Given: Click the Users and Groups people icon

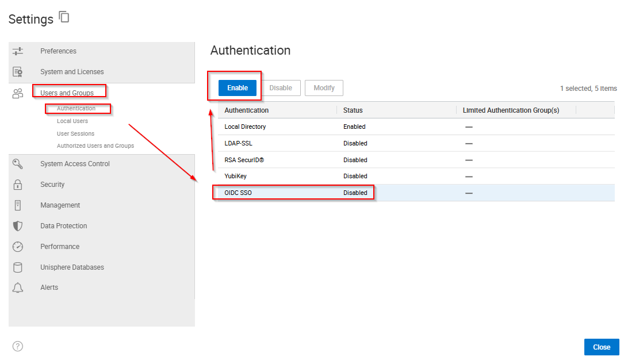Looking at the screenshot, I should tap(18, 93).
